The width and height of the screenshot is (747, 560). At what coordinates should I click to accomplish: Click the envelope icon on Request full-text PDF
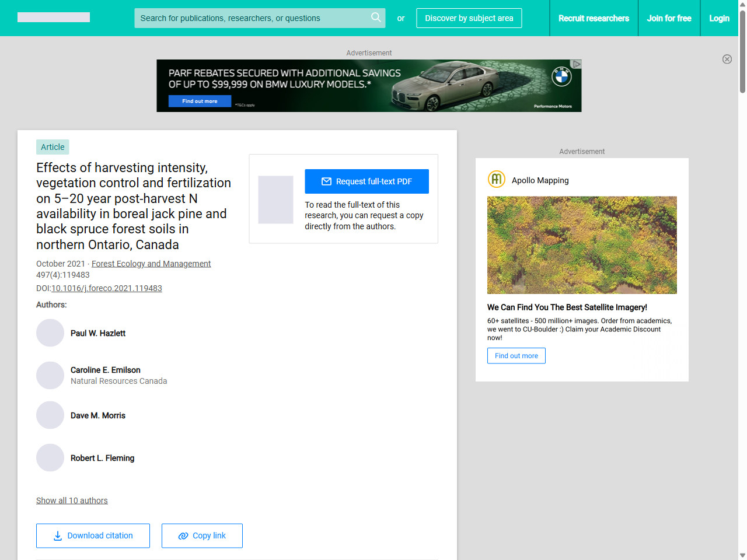pyautogui.click(x=327, y=181)
